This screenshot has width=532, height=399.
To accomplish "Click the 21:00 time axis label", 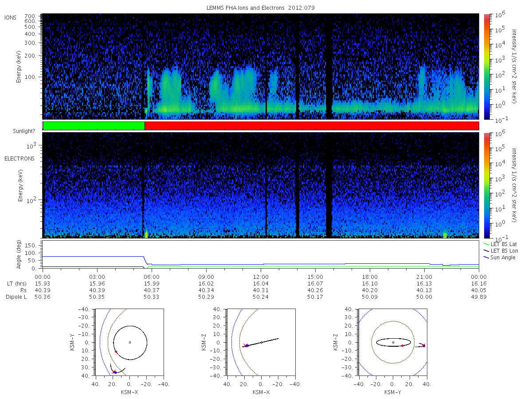I will pyautogui.click(x=424, y=277).
